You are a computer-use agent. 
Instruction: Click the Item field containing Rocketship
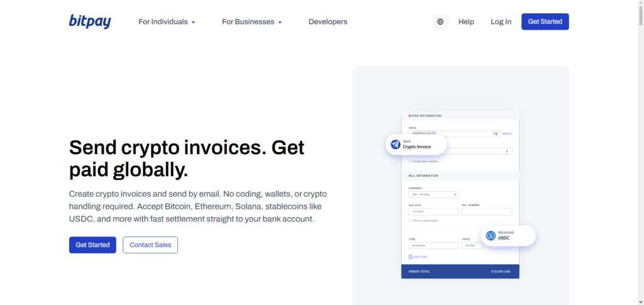433,245
